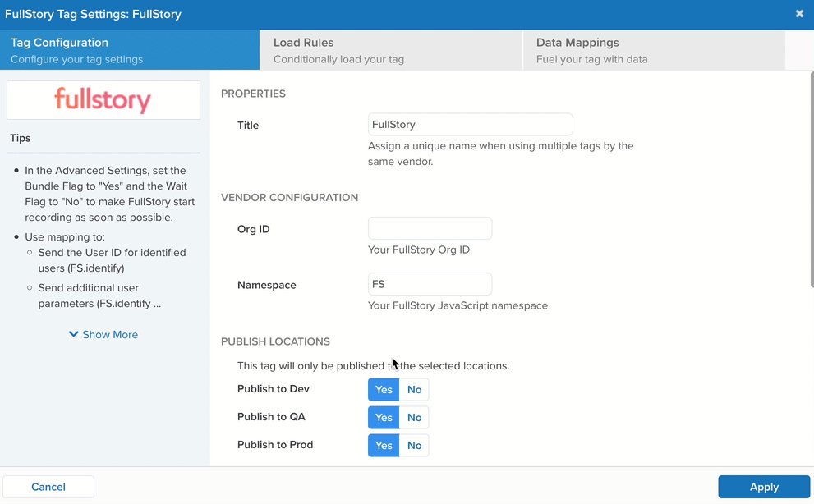Image resolution: width=814 pixels, height=504 pixels.
Task: Click the 'Publish to QA' label
Action: (271, 417)
